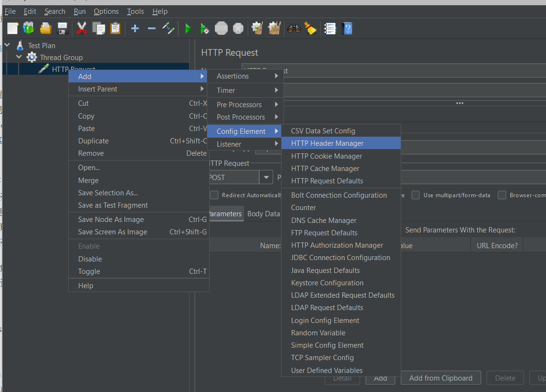Image resolution: width=546 pixels, height=392 pixels.
Task: Click the Clear results icon
Action: coord(257,28)
